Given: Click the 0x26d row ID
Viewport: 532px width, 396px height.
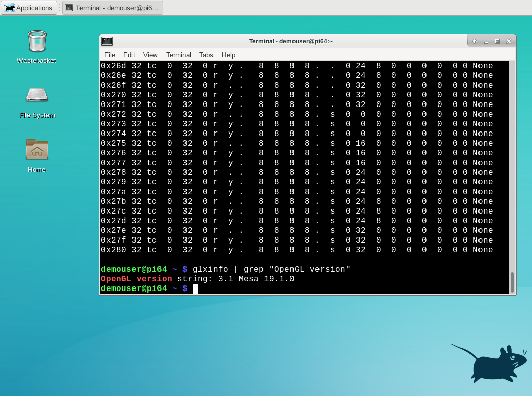Looking at the screenshot, I should tap(113, 66).
